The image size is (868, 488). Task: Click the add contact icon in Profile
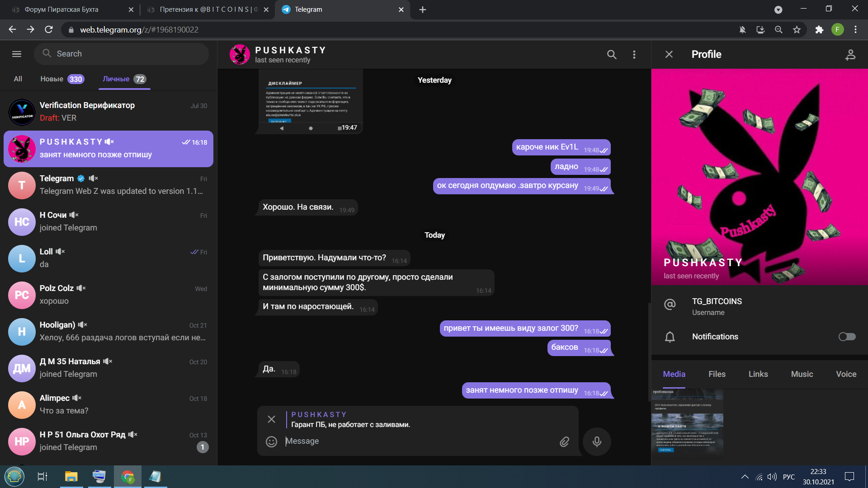[850, 54]
